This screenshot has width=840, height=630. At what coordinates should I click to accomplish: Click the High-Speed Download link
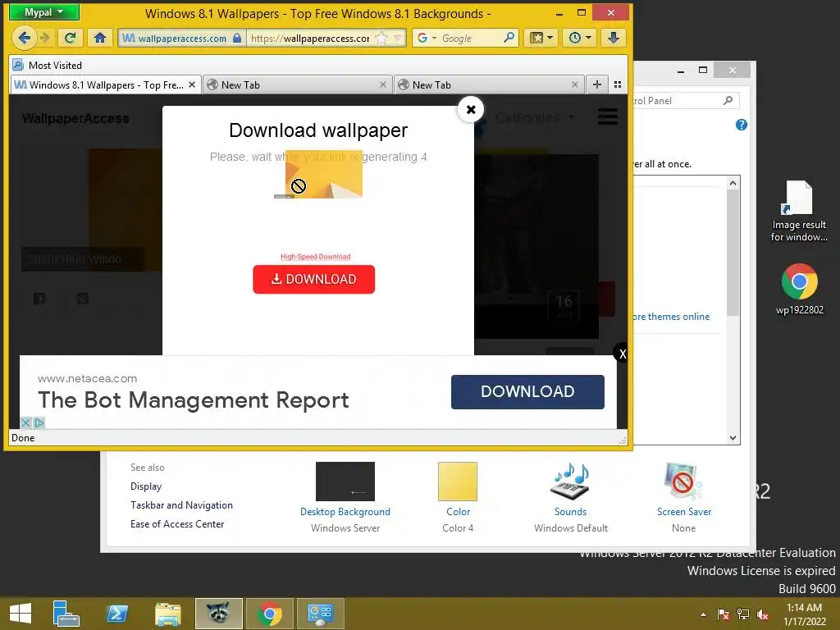pos(316,257)
